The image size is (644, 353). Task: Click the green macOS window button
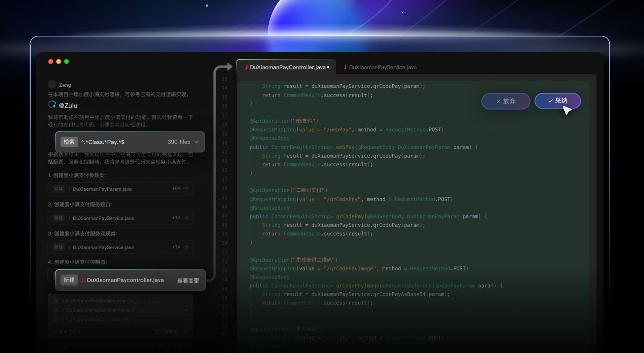point(66,61)
